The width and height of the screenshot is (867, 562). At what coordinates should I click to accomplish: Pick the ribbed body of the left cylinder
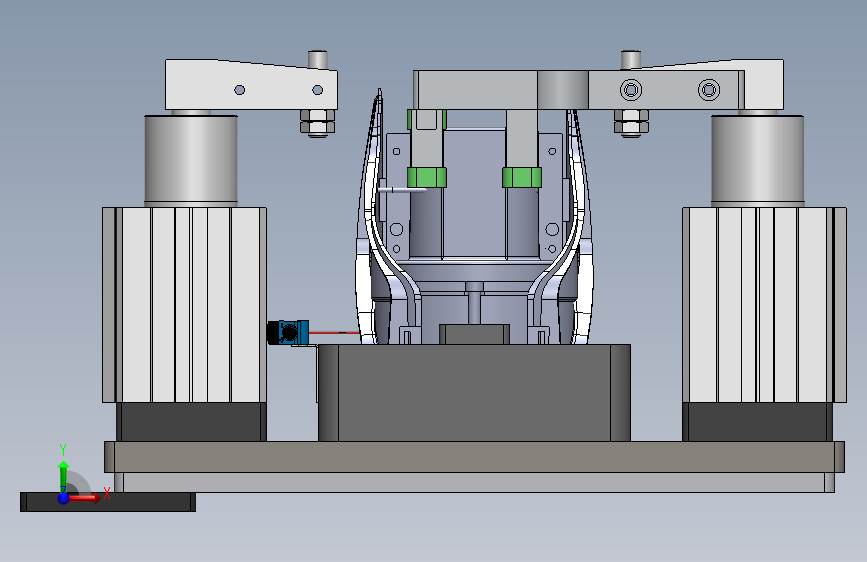point(184,305)
